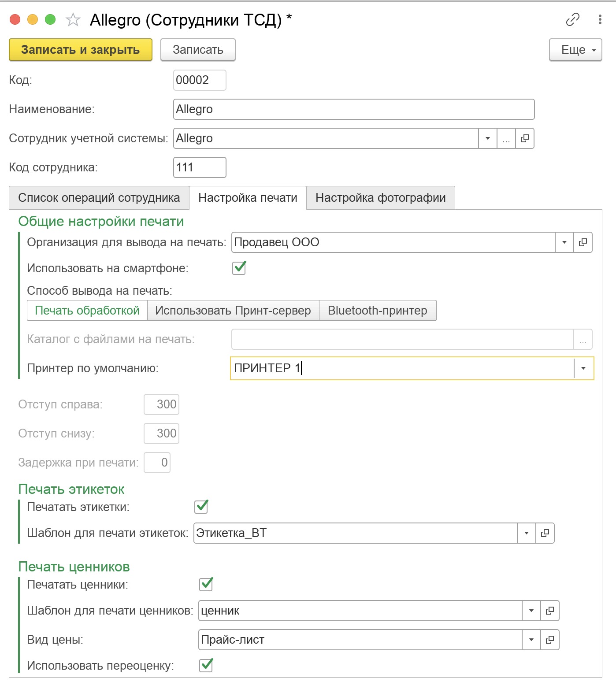
Task: Click the Каталог с файлами на печать field
Action: [x=402, y=339]
